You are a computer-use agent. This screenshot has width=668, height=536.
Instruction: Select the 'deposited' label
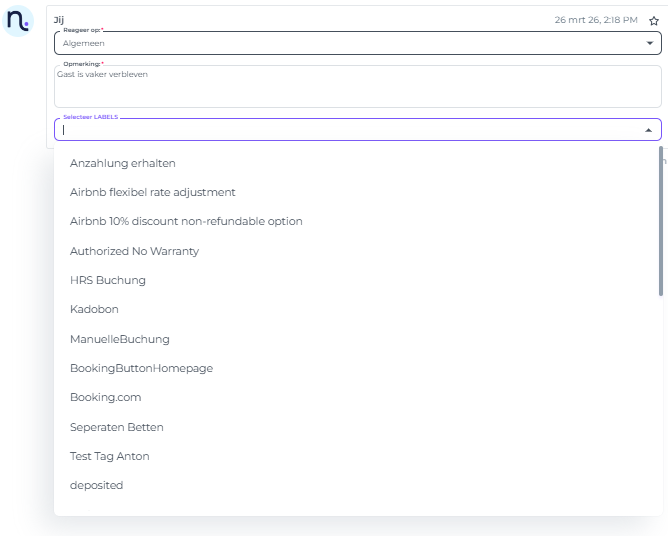click(97, 485)
